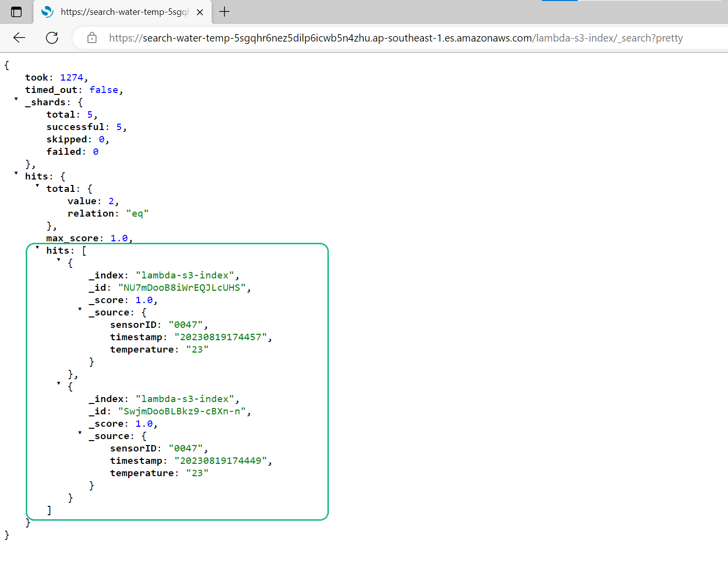Click sensorID "0047" in second hit
The height and width of the screenshot is (584, 728).
point(185,449)
